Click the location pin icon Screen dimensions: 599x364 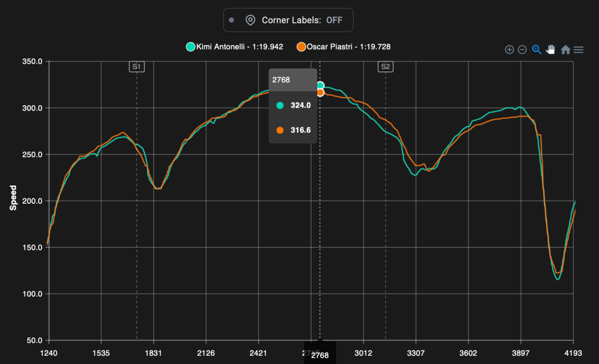[x=250, y=20]
